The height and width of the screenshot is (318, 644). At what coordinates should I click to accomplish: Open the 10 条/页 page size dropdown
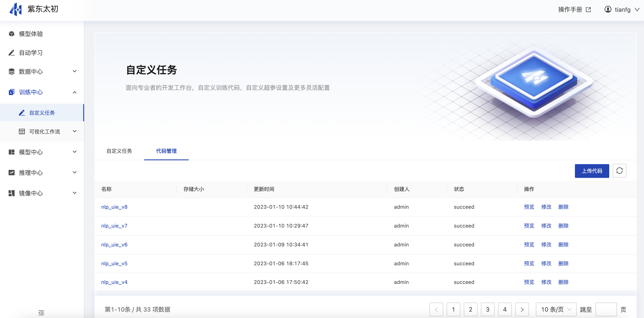pyautogui.click(x=556, y=309)
